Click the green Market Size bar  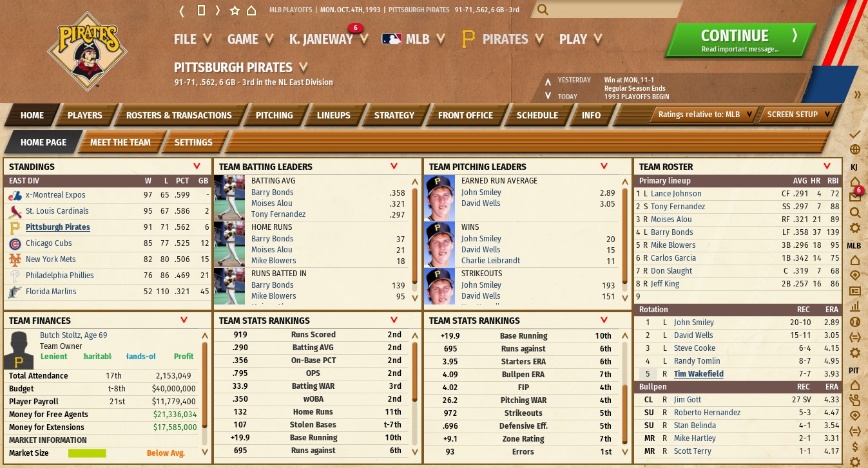[x=87, y=453]
